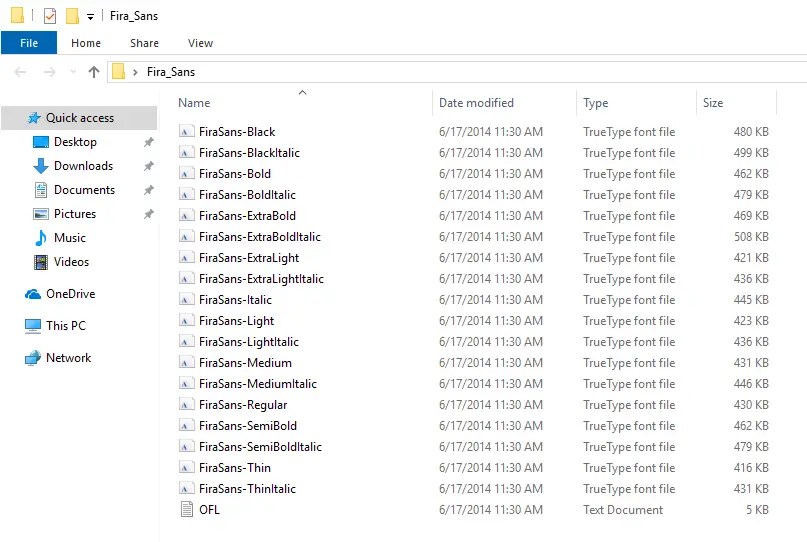Switch to the Home ribbon tab

86,43
